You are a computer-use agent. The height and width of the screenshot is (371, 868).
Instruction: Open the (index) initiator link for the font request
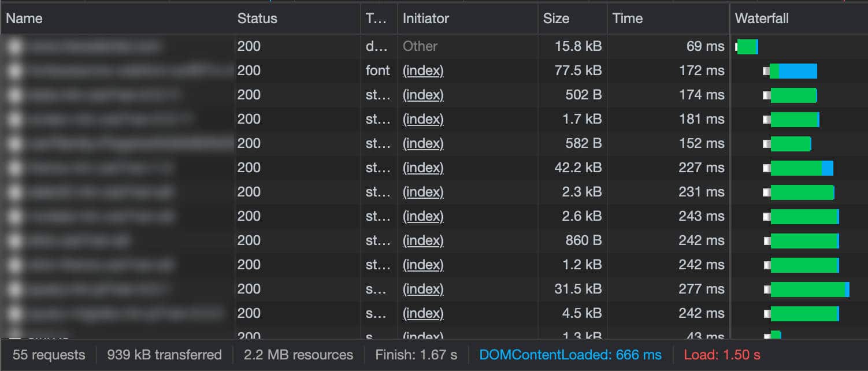423,71
